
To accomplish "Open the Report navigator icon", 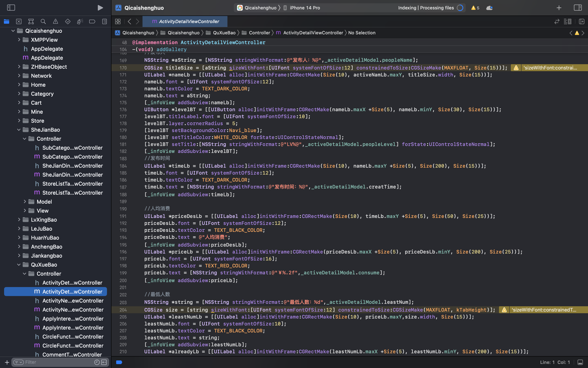I will (x=105, y=21).
